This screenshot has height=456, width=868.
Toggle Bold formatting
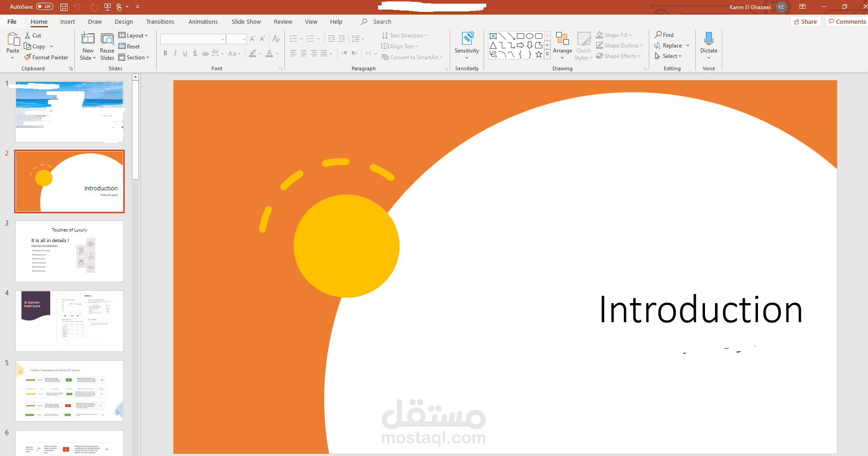[165, 53]
